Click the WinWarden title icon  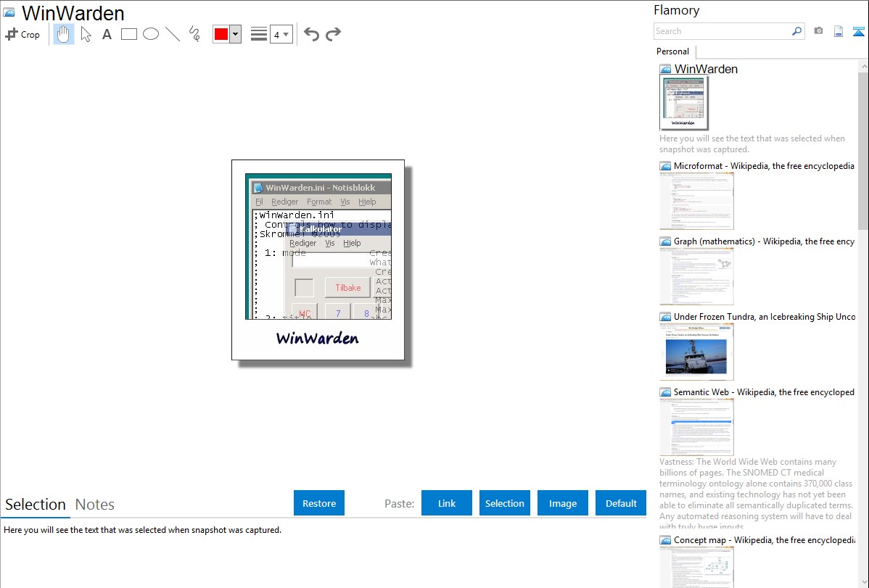tap(9, 12)
